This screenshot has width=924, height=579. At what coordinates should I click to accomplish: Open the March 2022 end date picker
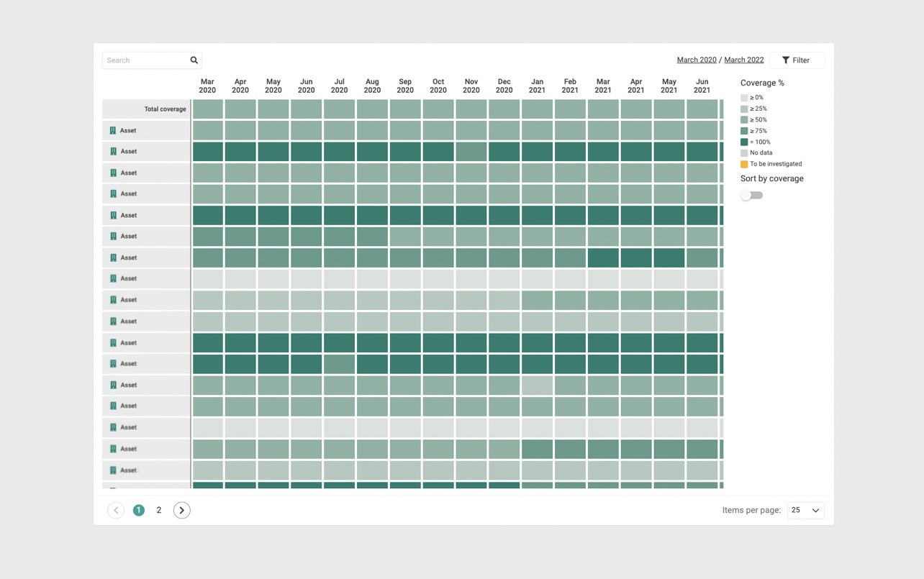[x=743, y=60]
